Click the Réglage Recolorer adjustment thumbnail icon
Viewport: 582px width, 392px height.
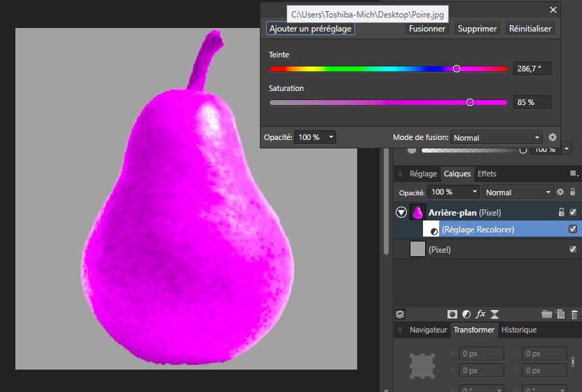pos(431,229)
